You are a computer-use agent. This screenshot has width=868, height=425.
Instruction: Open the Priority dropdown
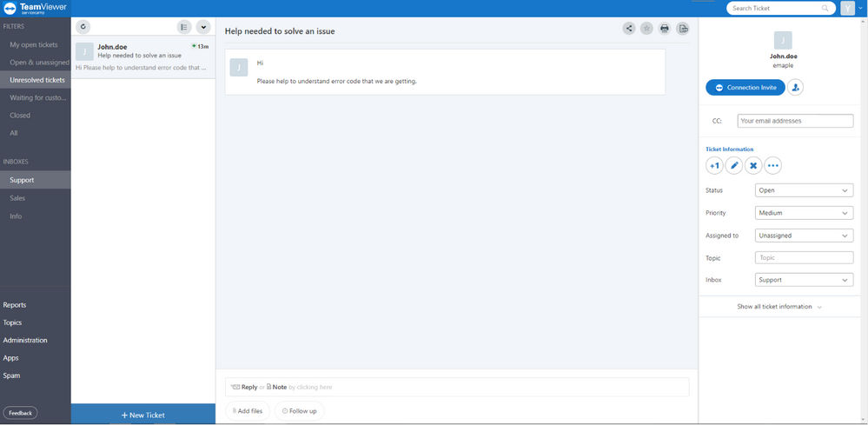(x=804, y=213)
